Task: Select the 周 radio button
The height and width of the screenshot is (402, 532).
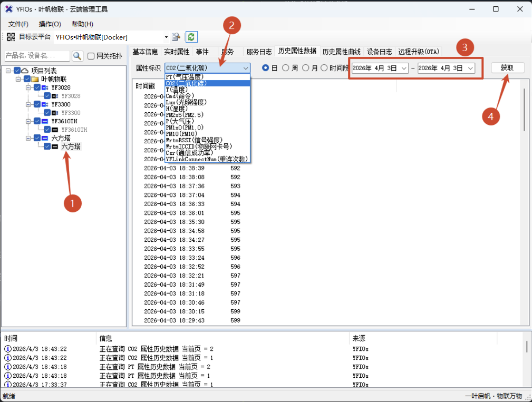Action: coord(286,68)
